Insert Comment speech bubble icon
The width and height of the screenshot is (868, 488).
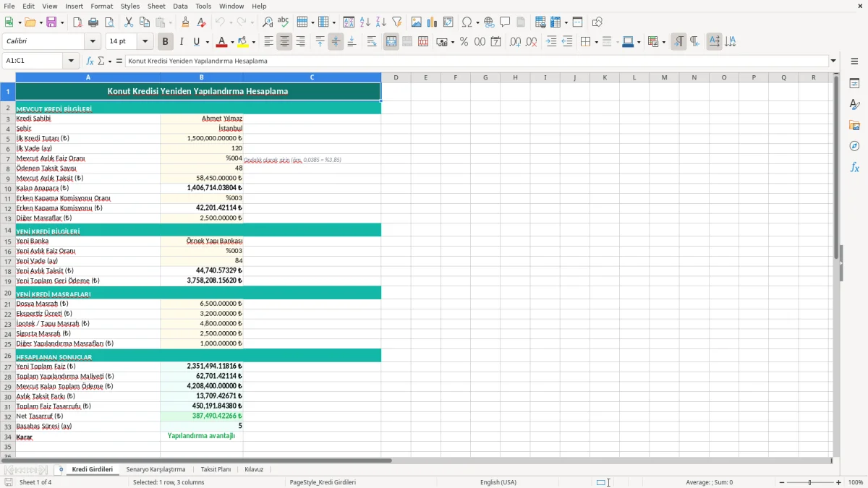(x=505, y=22)
